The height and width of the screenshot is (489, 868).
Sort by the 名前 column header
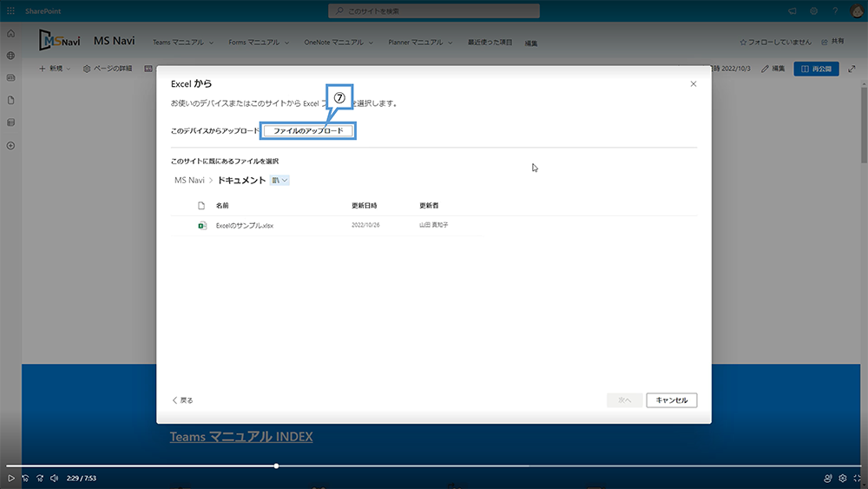click(x=222, y=206)
